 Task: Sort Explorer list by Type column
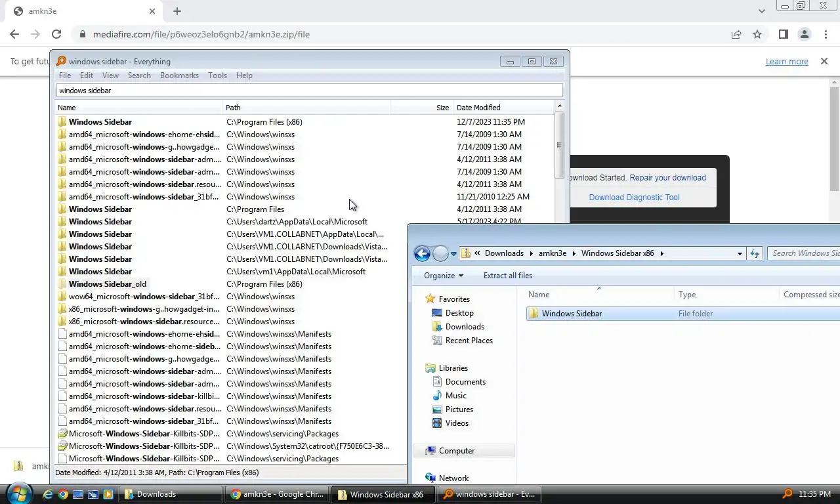[726, 295]
